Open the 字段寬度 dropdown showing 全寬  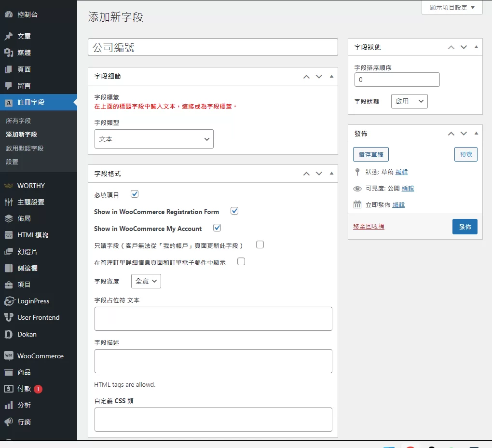146,281
